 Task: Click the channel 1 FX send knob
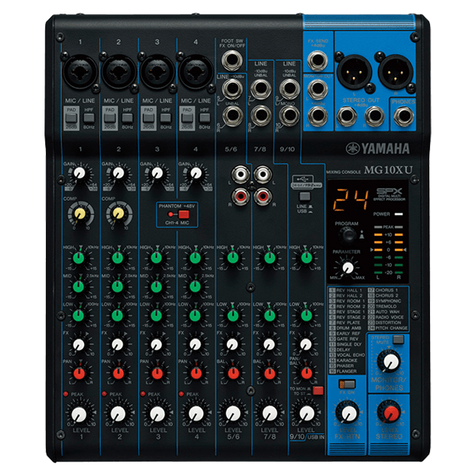point(79,344)
